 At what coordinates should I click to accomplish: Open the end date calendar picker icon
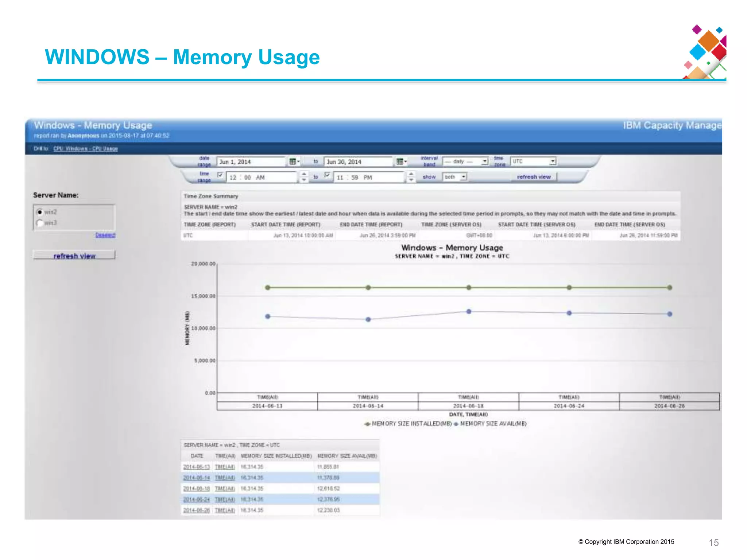tap(401, 162)
